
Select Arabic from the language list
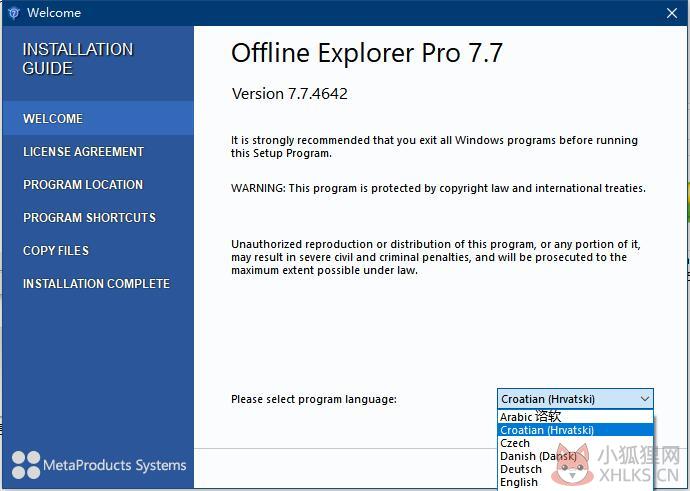575,417
